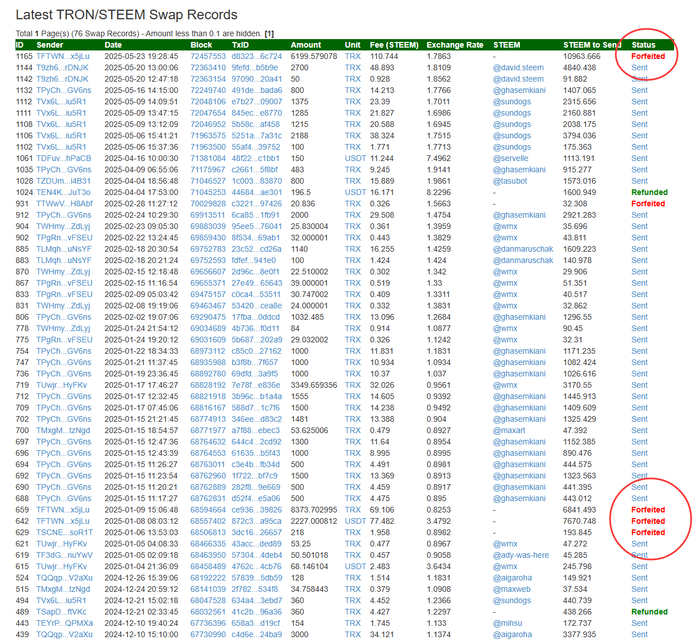Click Forfeited status of record 931

[x=648, y=204]
